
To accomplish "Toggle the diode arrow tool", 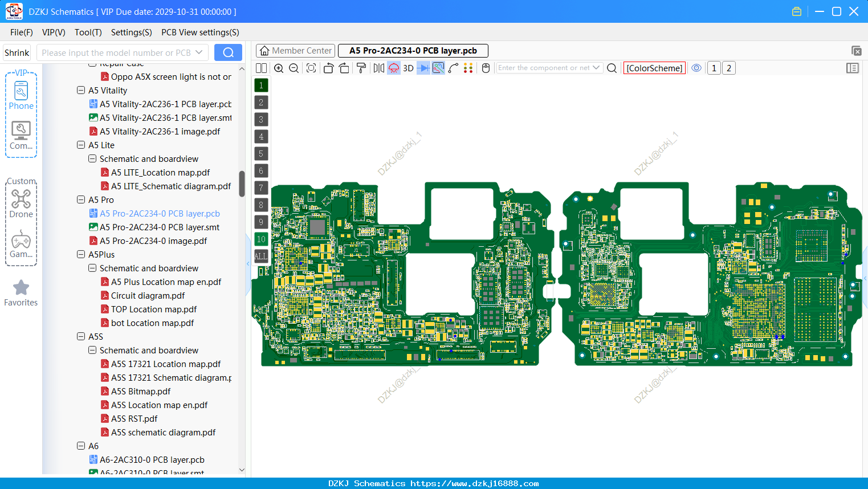I will click(423, 68).
